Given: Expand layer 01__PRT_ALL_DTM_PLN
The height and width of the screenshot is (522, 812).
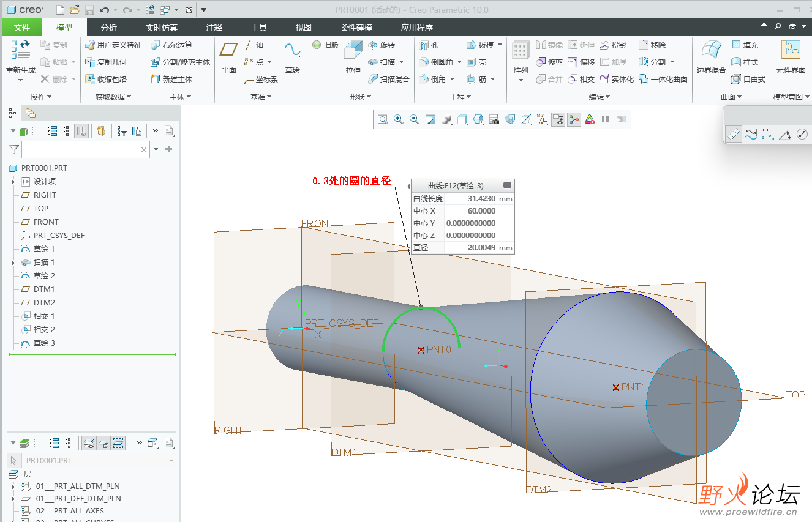Looking at the screenshot, I should (x=13, y=487).
